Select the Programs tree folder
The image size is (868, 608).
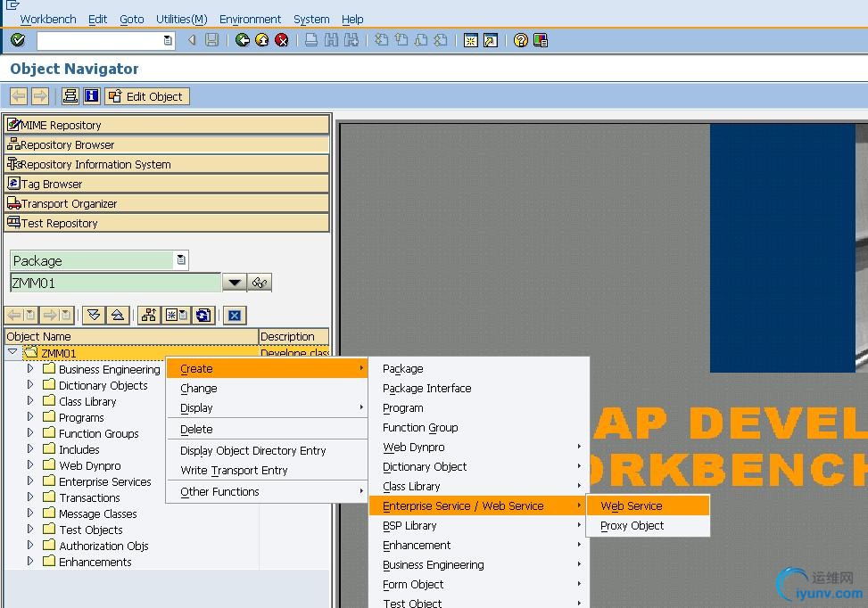click(x=81, y=417)
